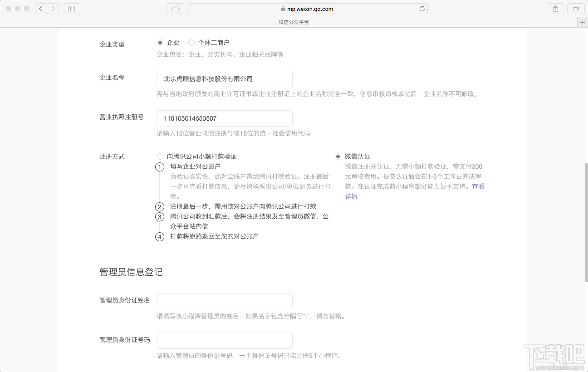Reload the page using the refresh icon

pos(422,8)
